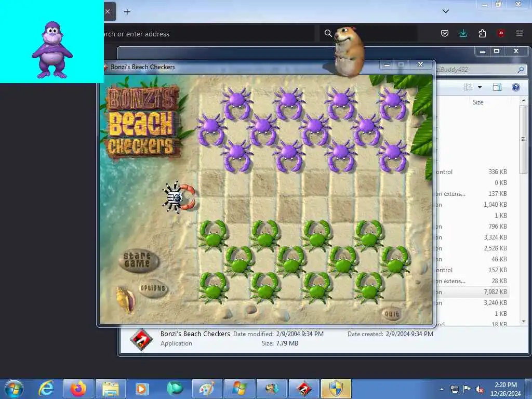532x399 pixels.
Task: Select the file row sized 1,040 KB
Action: [x=473, y=204]
